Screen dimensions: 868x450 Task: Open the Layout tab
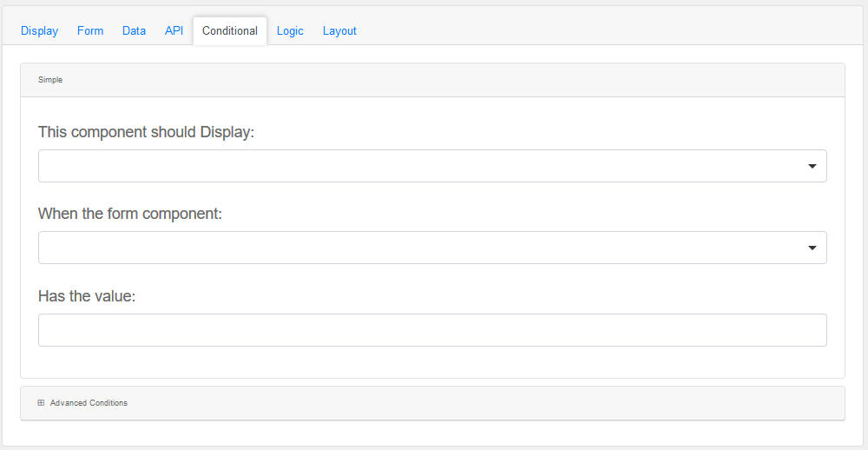coord(339,30)
